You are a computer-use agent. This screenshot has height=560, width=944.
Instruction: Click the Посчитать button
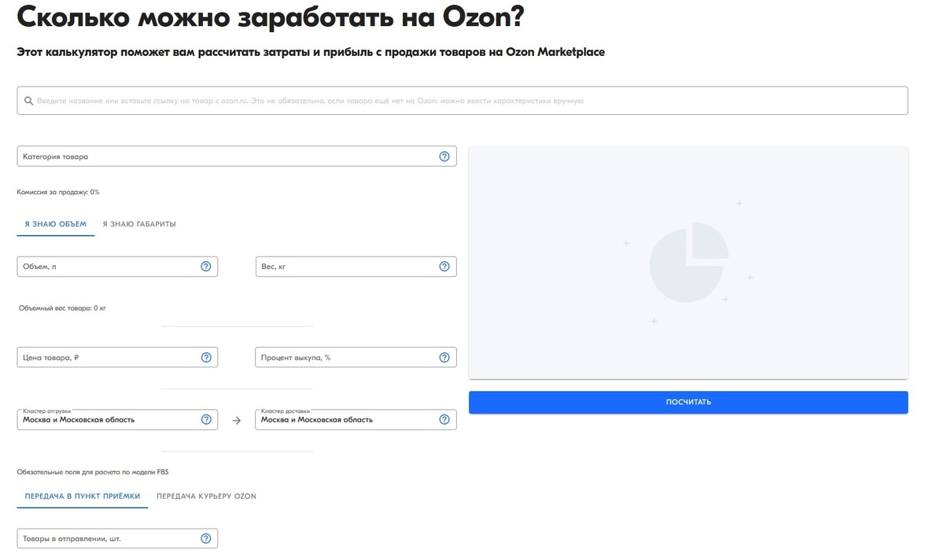coord(688,402)
